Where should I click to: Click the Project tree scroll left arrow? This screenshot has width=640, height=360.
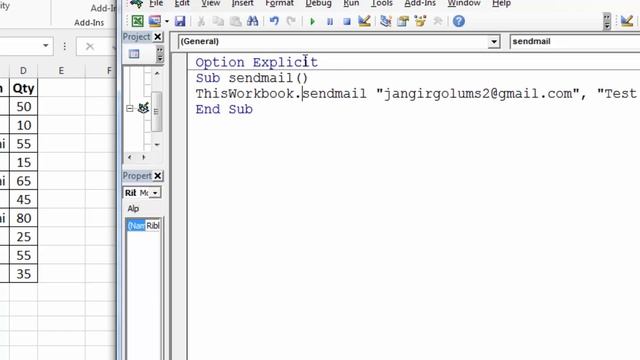click(130, 157)
